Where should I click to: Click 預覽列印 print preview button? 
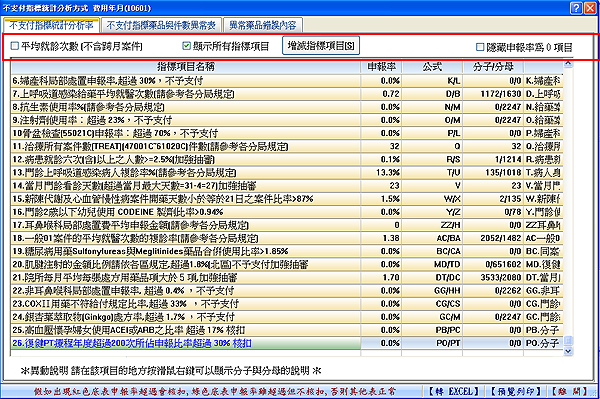coord(516,391)
